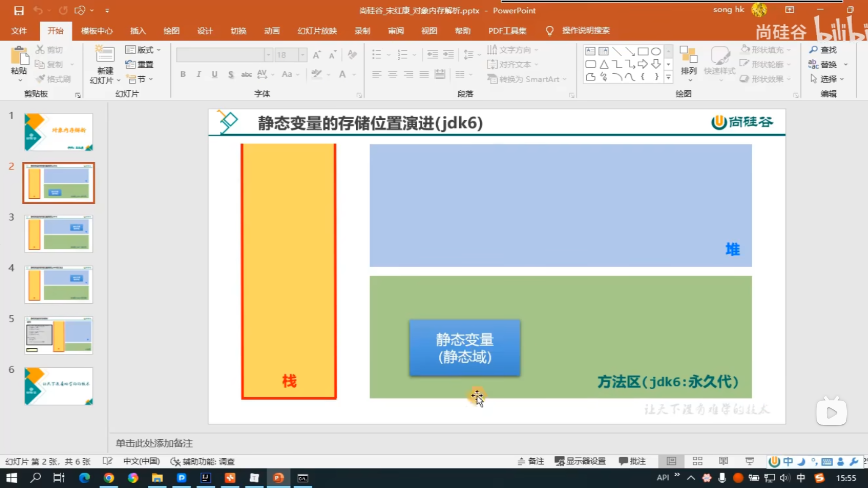Click the Save icon in quick access toolbar

[x=19, y=10]
